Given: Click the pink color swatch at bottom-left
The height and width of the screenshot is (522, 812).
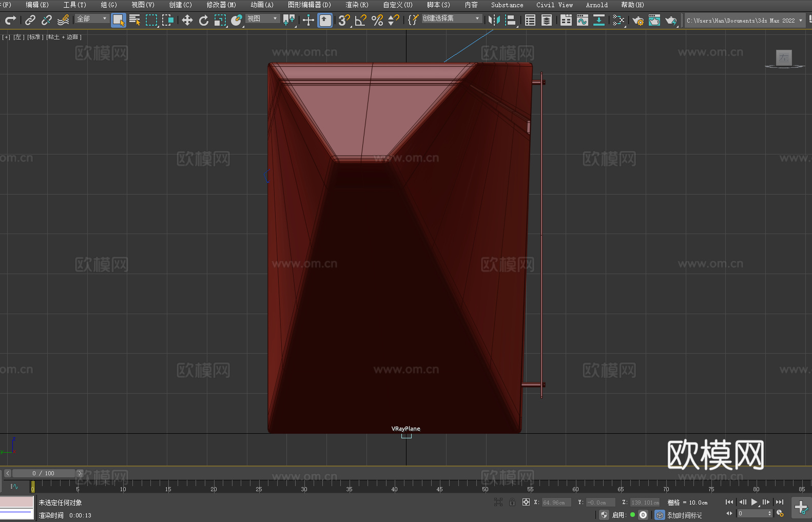Looking at the screenshot, I should [17, 502].
